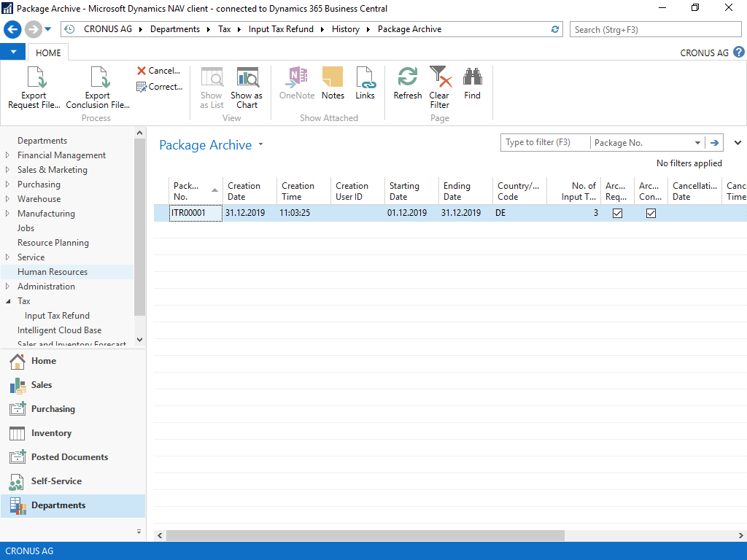Customize navigation pane buttons chevron
The width and height of the screenshot is (747, 560).
pyautogui.click(x=139, y=532)
